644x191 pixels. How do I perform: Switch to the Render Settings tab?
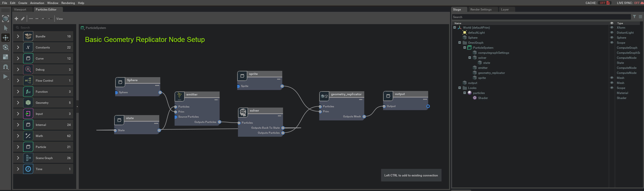click(481, 10)
